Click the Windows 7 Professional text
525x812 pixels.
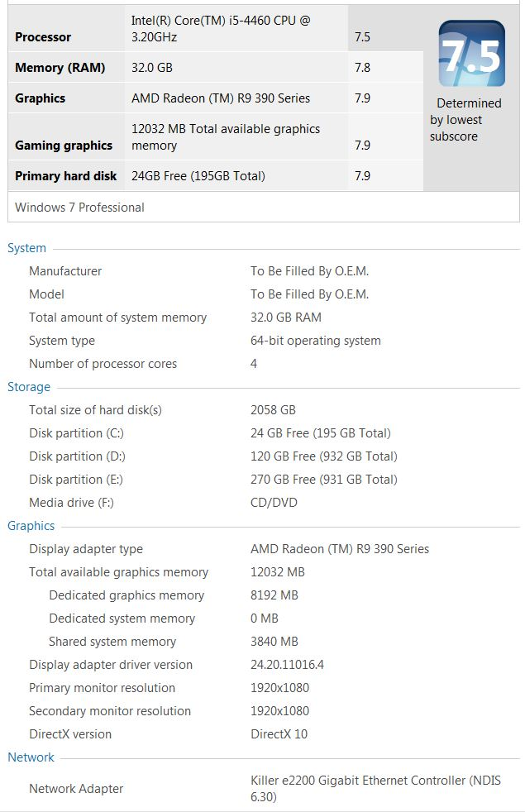click(79, 208)
